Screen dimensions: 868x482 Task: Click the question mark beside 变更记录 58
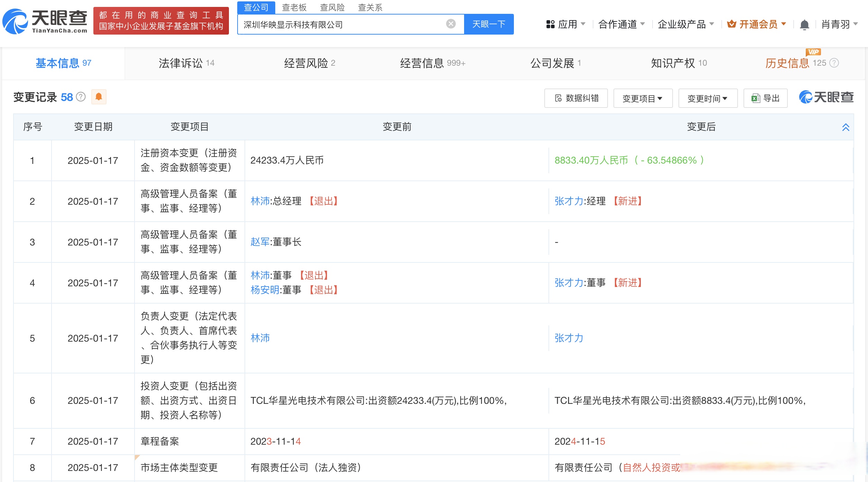coord(81,97)
